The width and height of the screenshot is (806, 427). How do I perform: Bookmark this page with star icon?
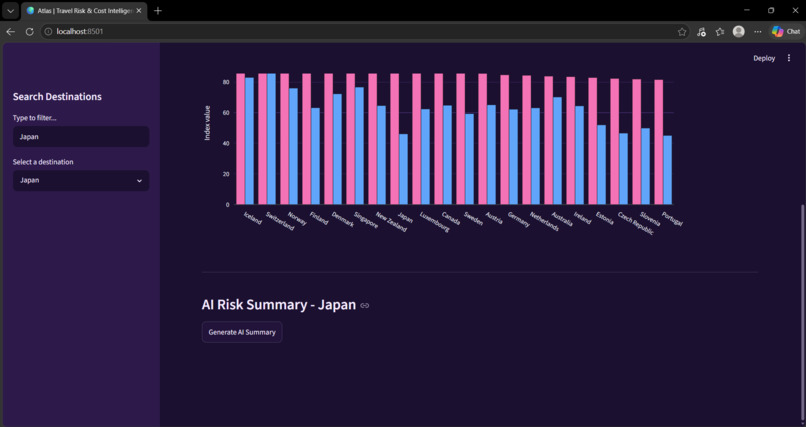click(x=682, y=32)
